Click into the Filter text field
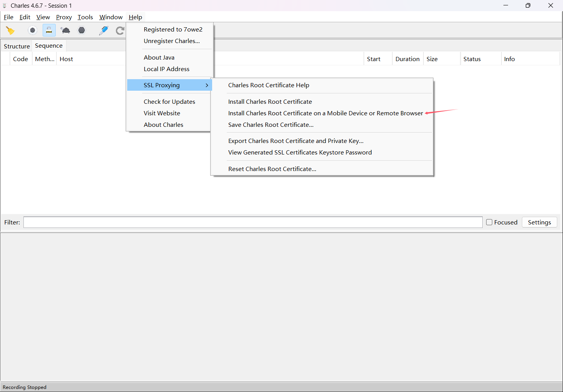This screenshot has height=392, width=563. click(x=252, y=223)
